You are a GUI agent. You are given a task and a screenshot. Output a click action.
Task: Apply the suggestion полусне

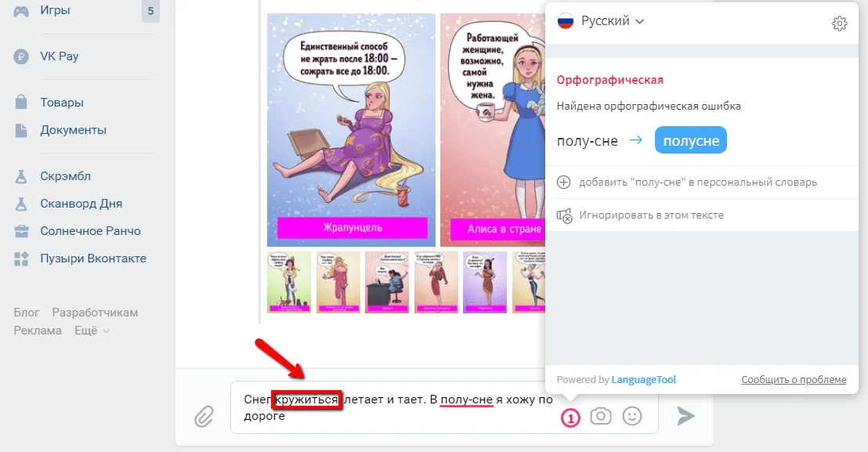tap(691, 140)
